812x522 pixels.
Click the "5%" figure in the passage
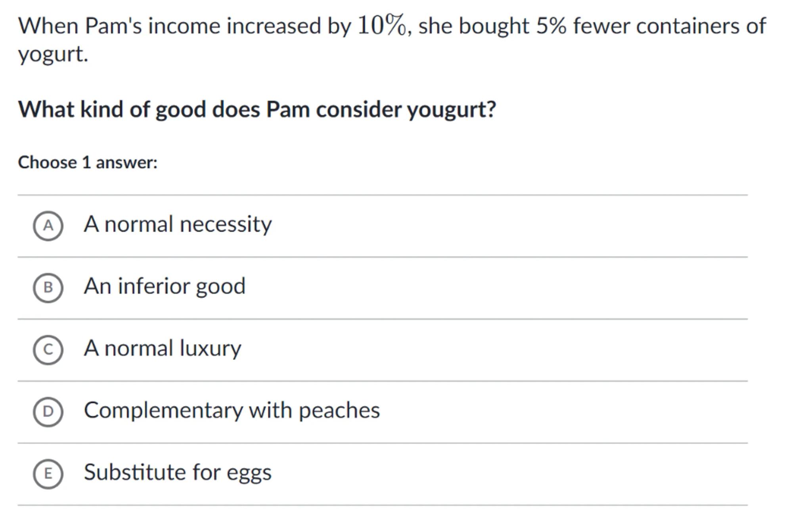pos(551,26)
